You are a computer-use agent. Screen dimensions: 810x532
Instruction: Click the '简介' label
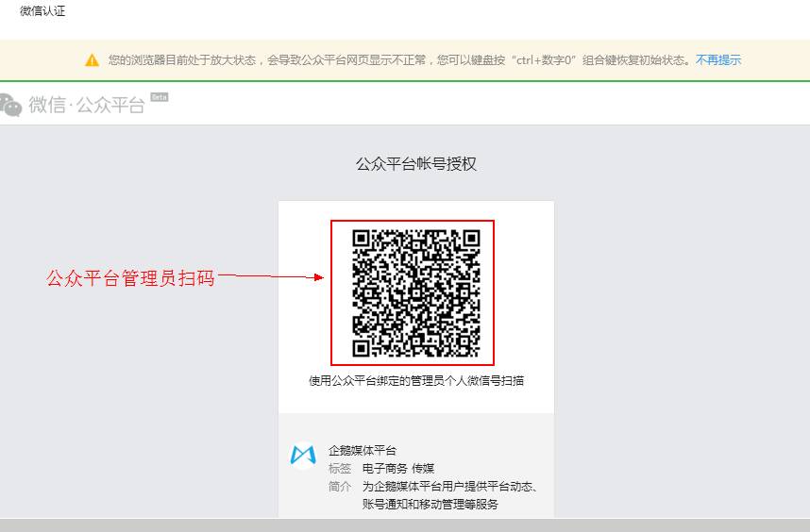coord(340,487)
